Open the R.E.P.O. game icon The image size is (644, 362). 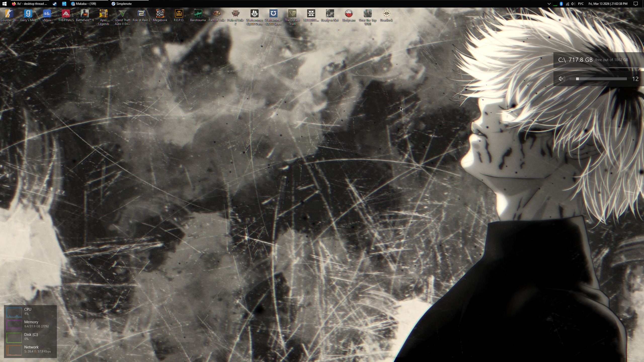pos(179,14)
